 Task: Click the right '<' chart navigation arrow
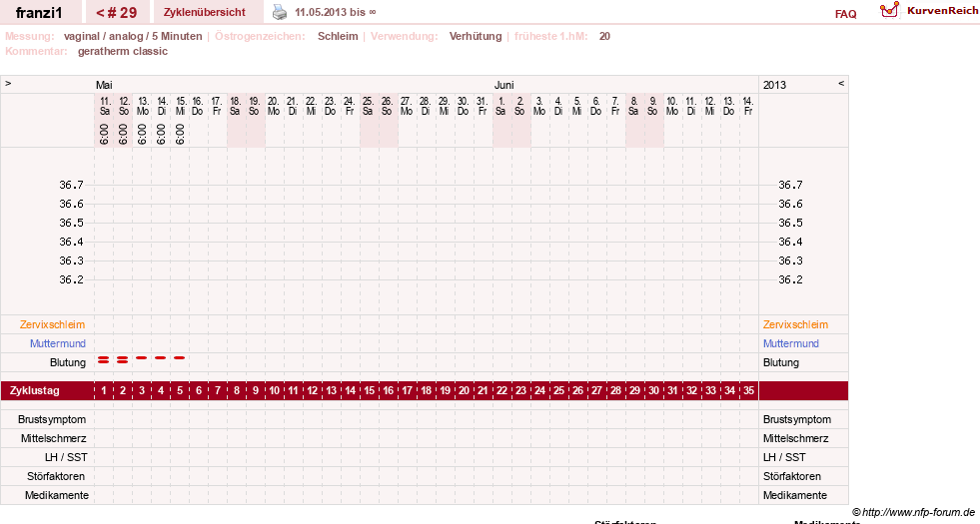pos(840,83)
